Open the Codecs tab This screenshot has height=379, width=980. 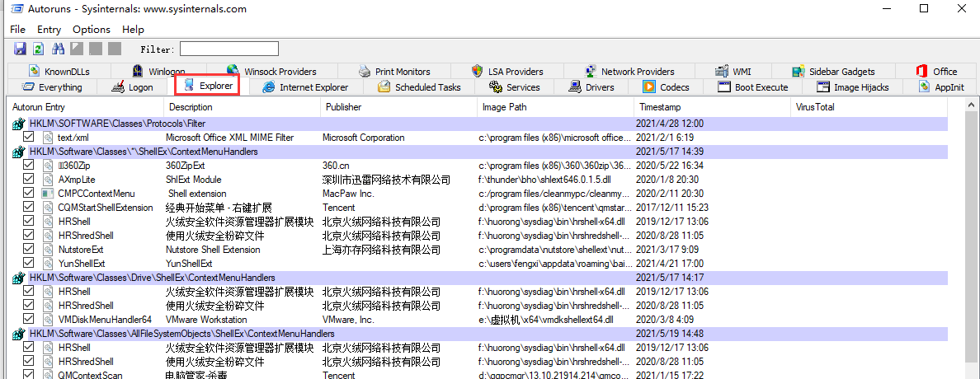667,87
